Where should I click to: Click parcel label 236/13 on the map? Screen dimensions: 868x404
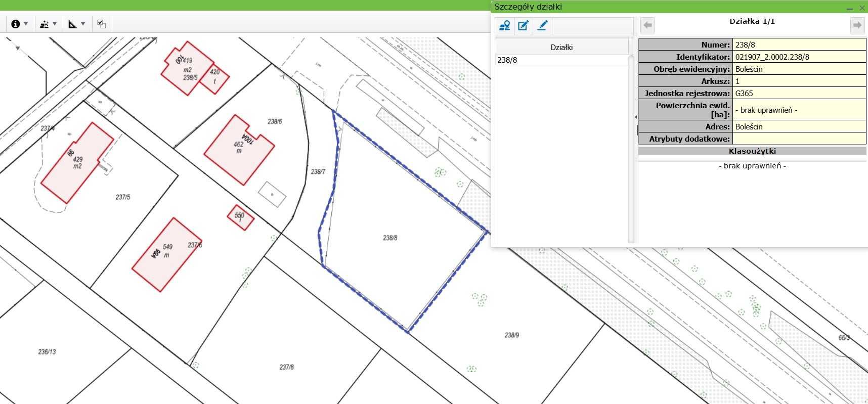click(47, 351)
